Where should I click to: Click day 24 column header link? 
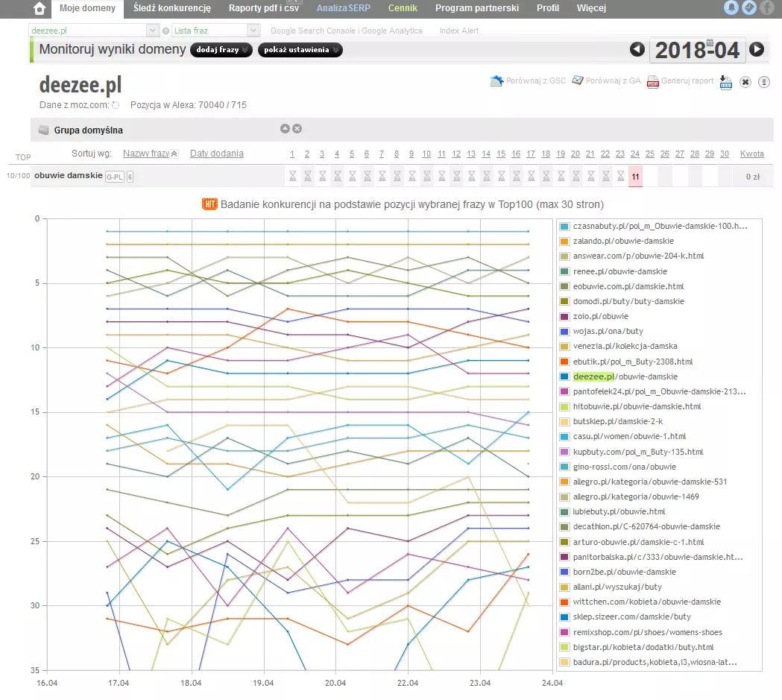pos(635,154)
